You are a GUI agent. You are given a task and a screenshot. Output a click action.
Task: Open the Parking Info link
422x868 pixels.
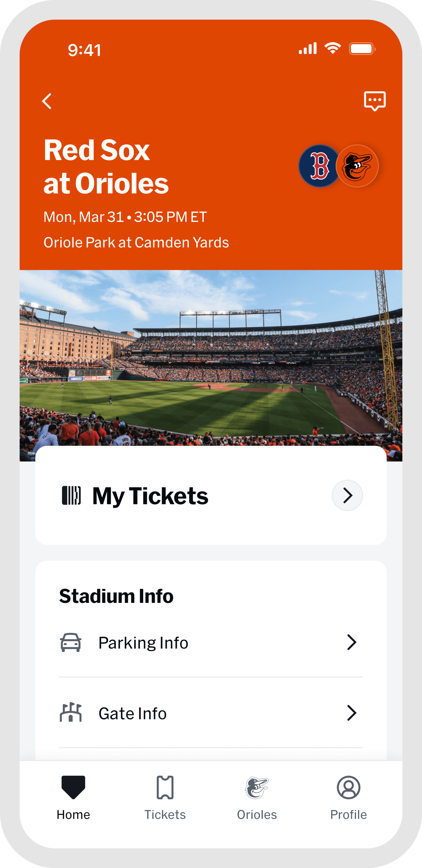coord(143,643)
